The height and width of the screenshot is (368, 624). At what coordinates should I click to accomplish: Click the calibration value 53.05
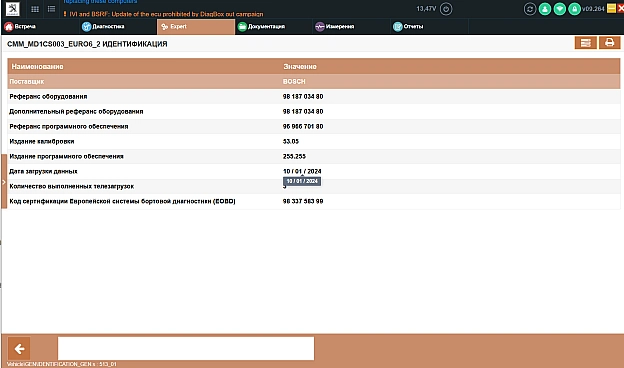(x=291, y=142)
